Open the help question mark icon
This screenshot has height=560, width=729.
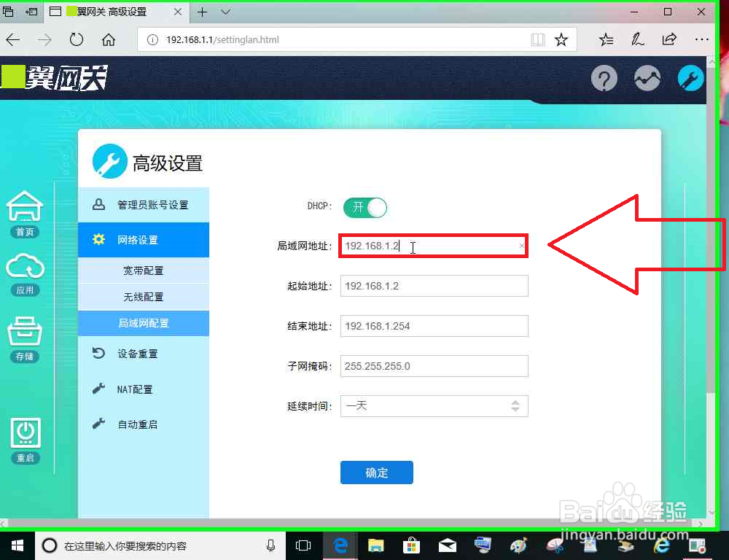click(x=604, y=78)
